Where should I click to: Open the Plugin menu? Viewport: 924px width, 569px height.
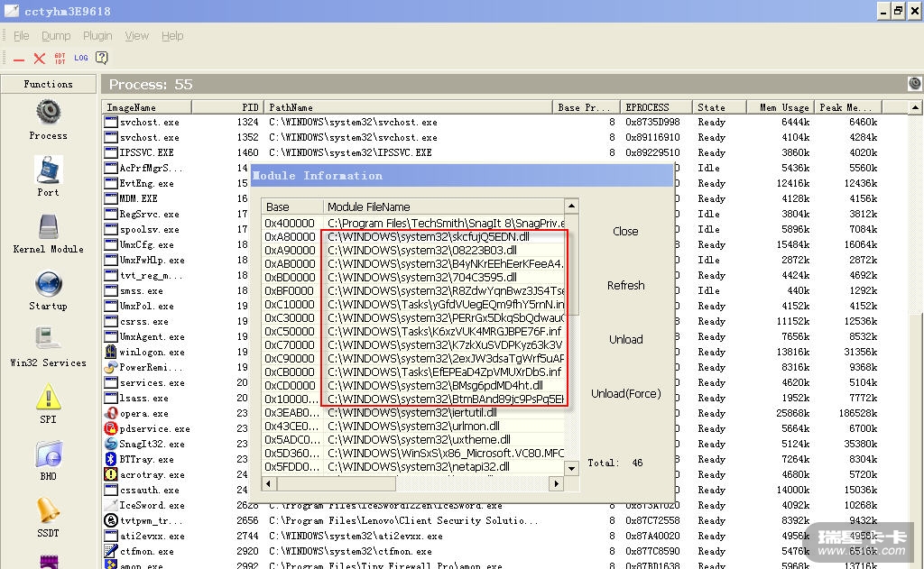97,36
